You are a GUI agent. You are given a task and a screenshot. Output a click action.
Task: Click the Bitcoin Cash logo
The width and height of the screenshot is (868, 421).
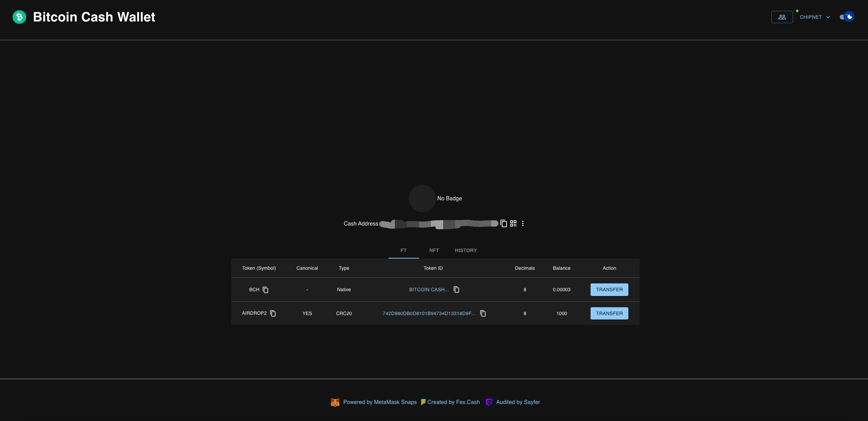click(x=19, y=17)
